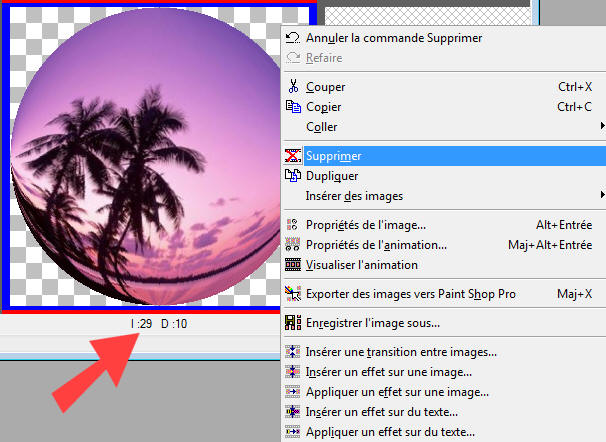Click the red X icon beside Supprimer

(x=293, y=156)
